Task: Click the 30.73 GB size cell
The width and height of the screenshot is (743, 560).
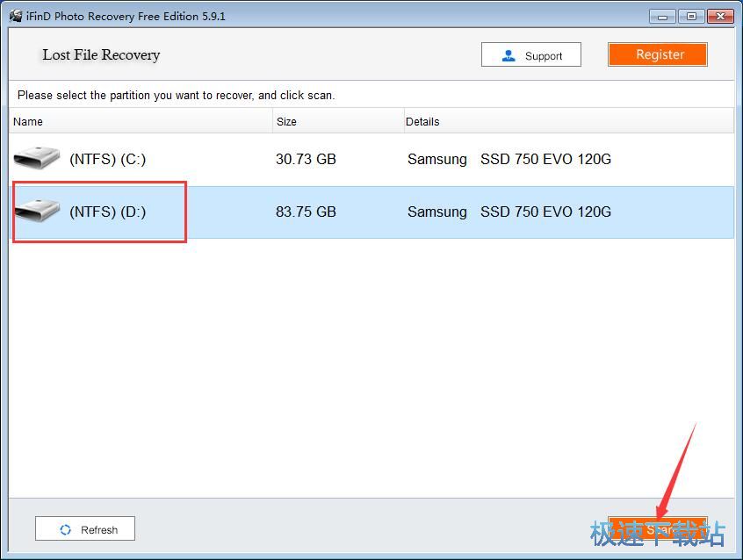Action: click(306, 159)
